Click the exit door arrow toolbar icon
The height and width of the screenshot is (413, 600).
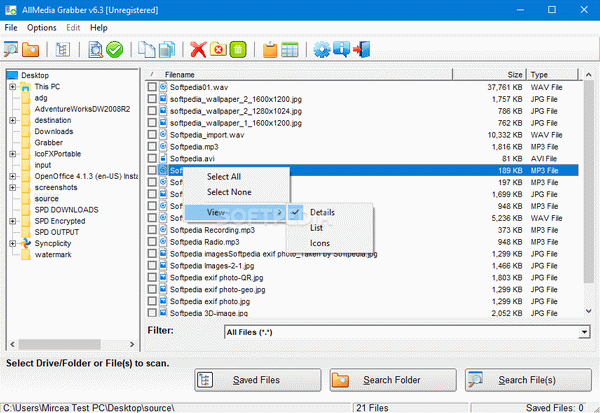[362, 49]
